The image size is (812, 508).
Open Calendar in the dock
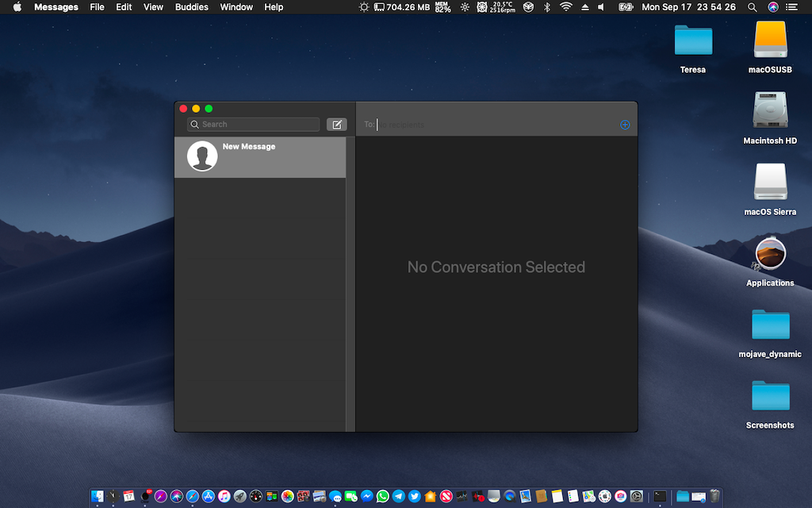pyautogui.click(x=128, y=496)
